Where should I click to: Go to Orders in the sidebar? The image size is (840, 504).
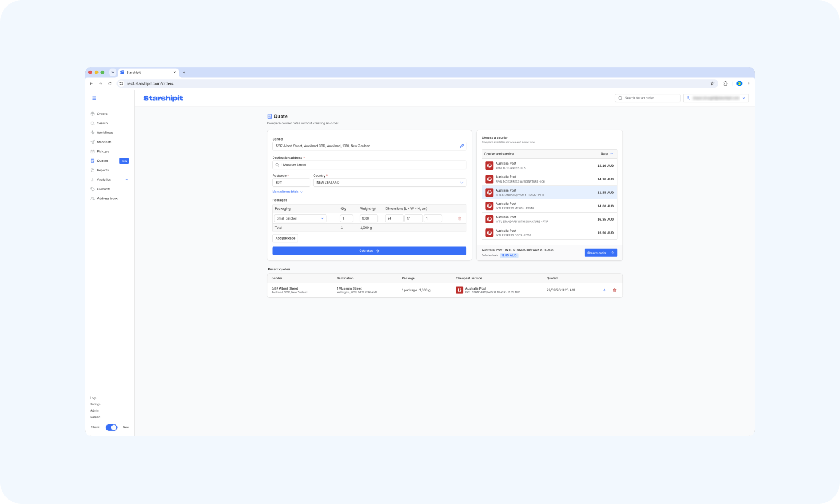[102, 114]
